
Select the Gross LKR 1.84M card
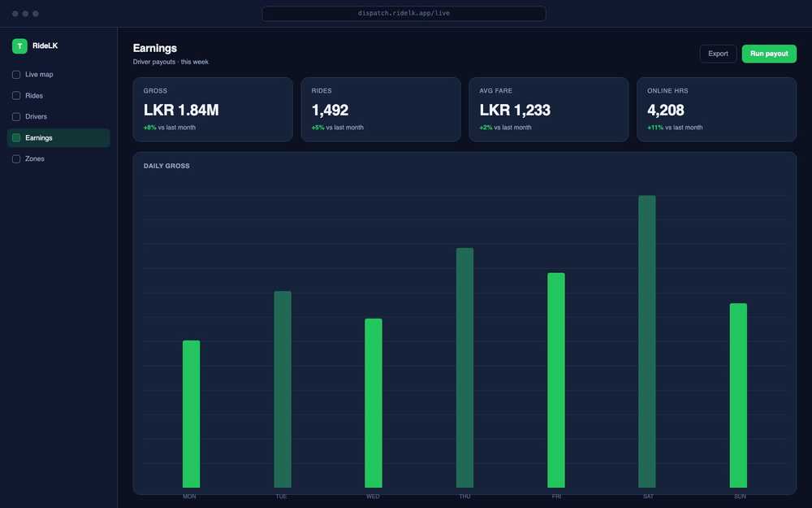213,110
